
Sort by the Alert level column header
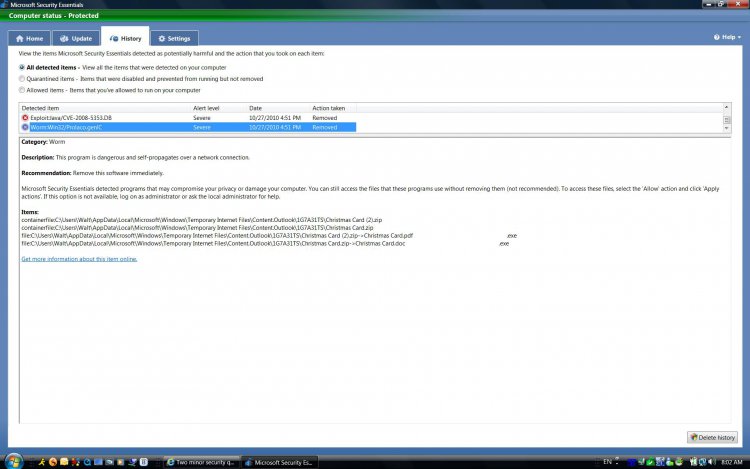219,108
